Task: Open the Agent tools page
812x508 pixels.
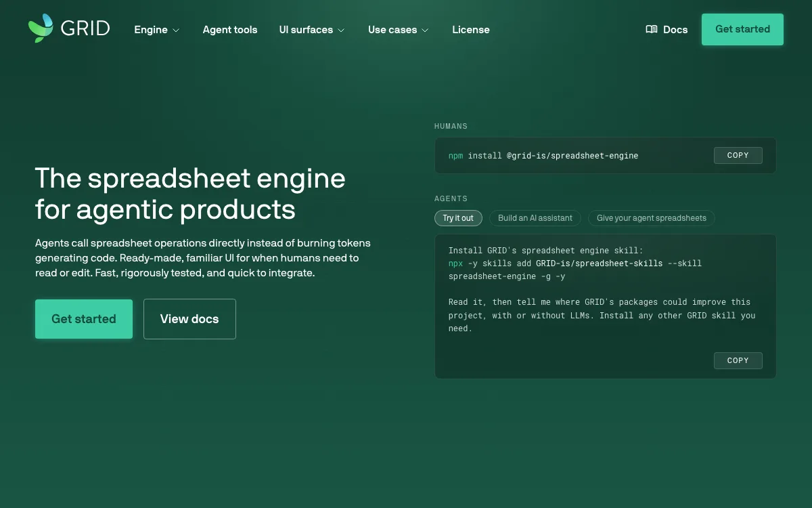Action: pyautogui.click(x=230, y=30)
